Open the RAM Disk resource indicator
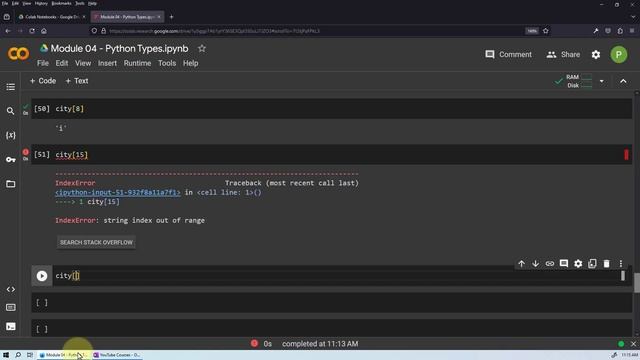The width and height of the screenshot is (640, 360). click(579, 81)
